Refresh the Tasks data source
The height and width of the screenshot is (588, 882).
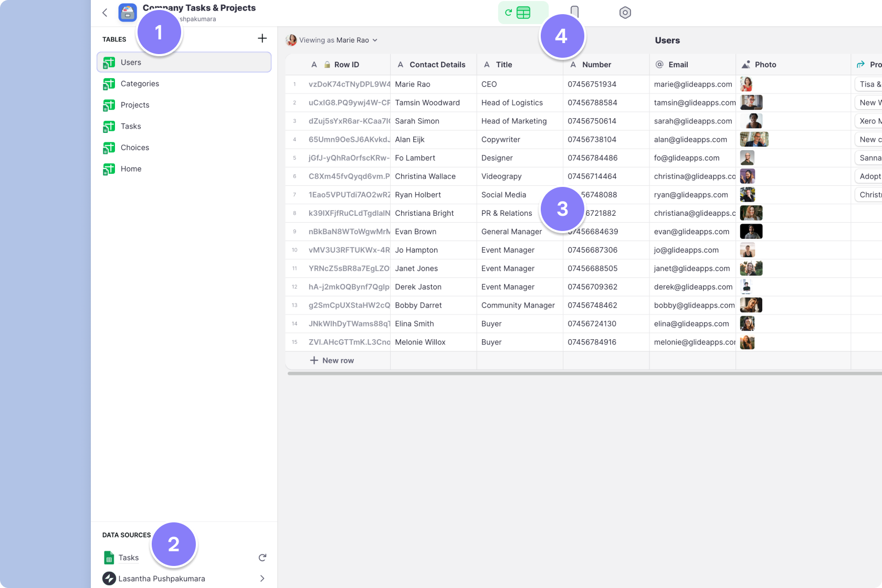262,558
